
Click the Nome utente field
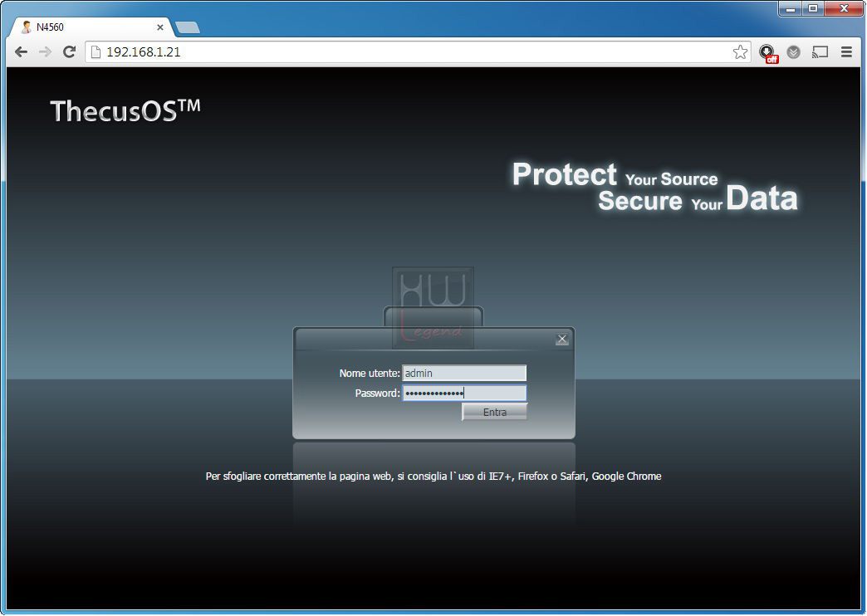click(464, 374)
